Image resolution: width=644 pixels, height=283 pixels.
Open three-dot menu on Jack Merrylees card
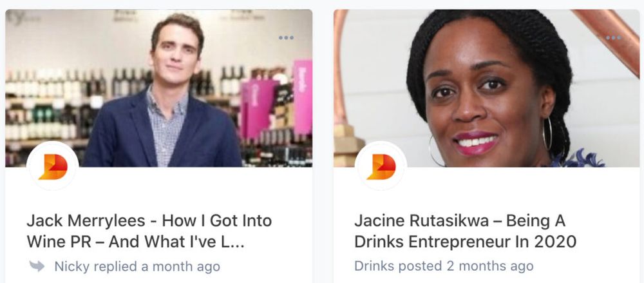pos(286,37)
